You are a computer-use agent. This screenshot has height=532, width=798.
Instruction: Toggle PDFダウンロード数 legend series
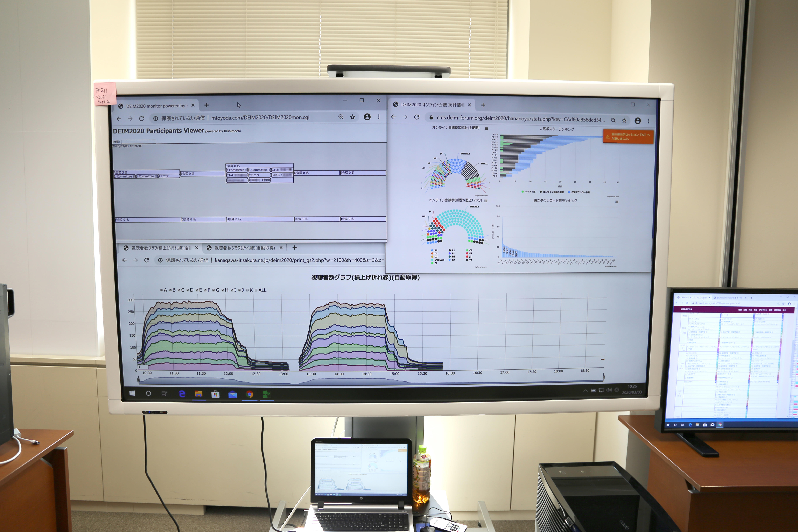point(579,192)
